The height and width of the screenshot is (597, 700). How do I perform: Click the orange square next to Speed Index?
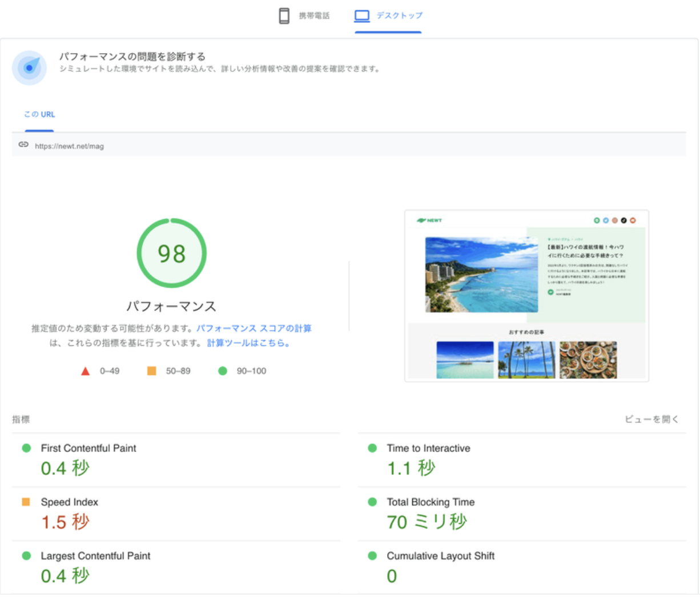pos(26,502)
